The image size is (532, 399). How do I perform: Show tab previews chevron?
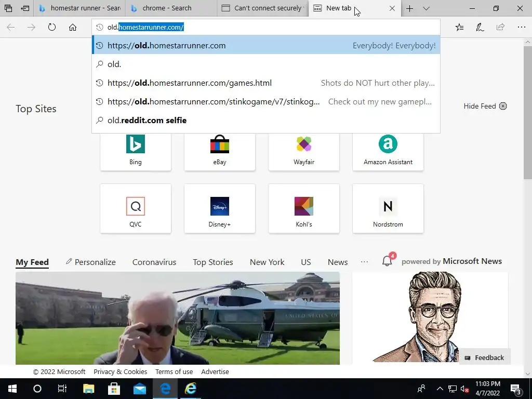tap(427, 8)
